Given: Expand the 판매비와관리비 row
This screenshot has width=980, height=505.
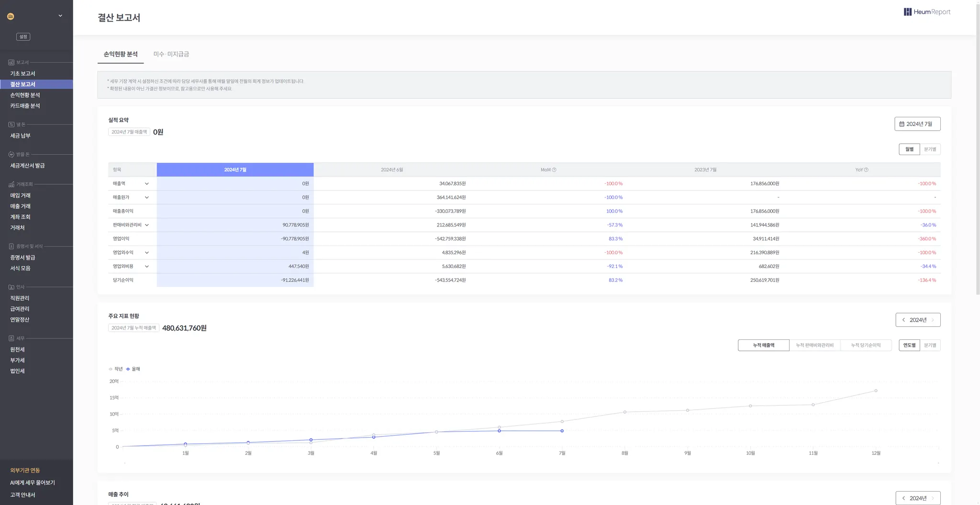Looking at the screenshot, I should [147, 225].
